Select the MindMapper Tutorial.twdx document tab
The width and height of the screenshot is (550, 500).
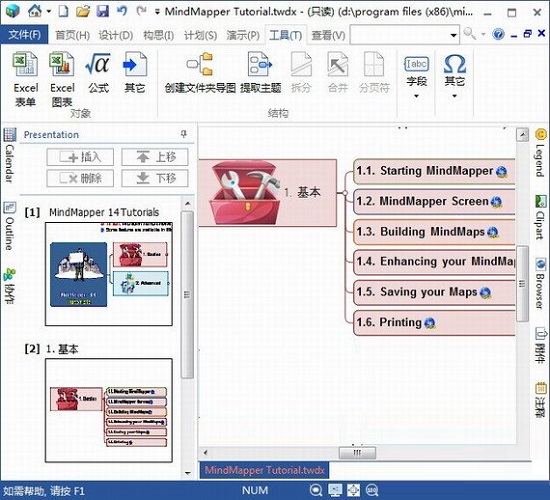coord(264,470)
